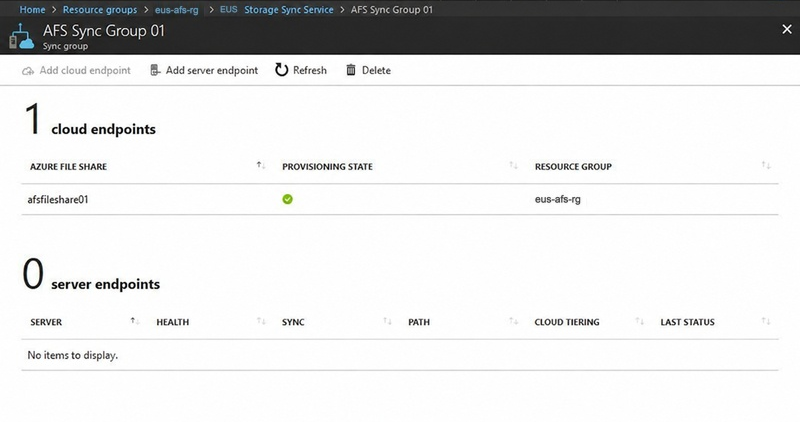Image resolution: width=800 pixels, height=422 pixels.
Task: Sort server endpoints by Sync column arrows
Action: 387,321
